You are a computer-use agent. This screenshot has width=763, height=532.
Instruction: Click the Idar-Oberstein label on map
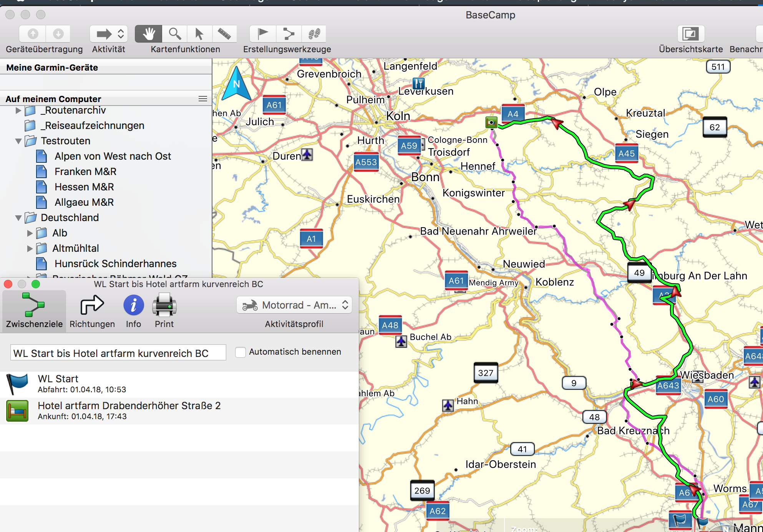point(501,464)
